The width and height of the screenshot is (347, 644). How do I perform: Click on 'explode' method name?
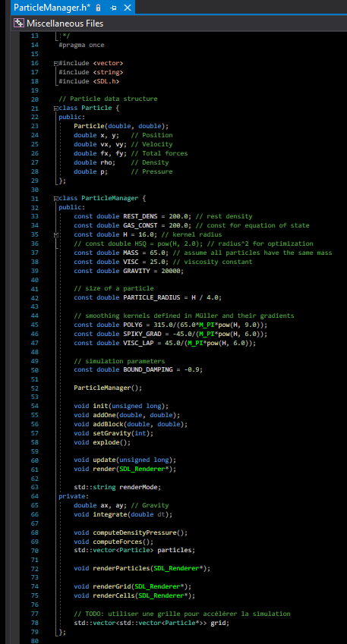pyautogui.click(x=106, y=442)
